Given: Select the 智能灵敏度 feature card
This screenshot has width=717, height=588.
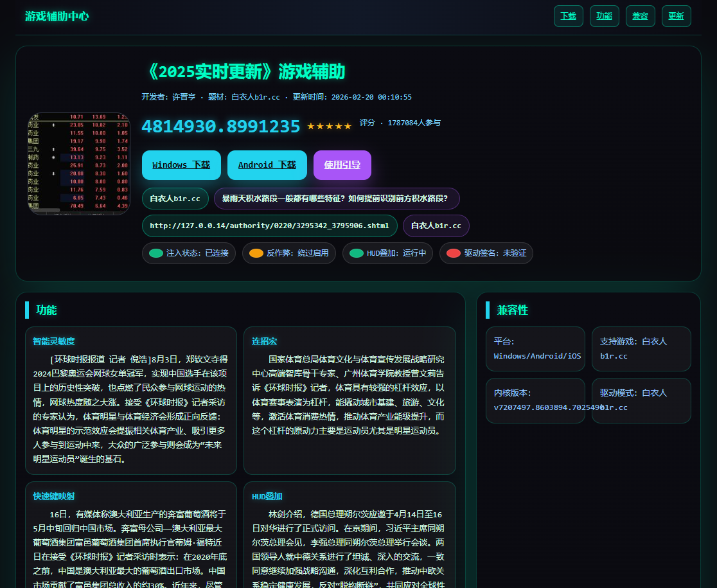Looking at the screenshot, I should click(131, 400).
